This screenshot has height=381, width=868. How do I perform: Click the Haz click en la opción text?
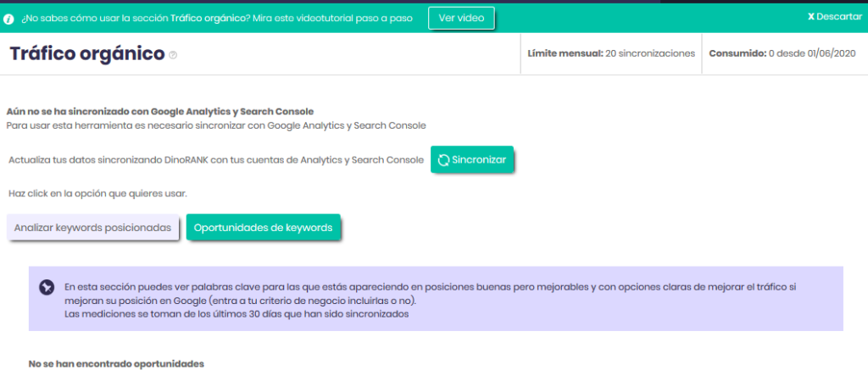click(x=97, y=193)
